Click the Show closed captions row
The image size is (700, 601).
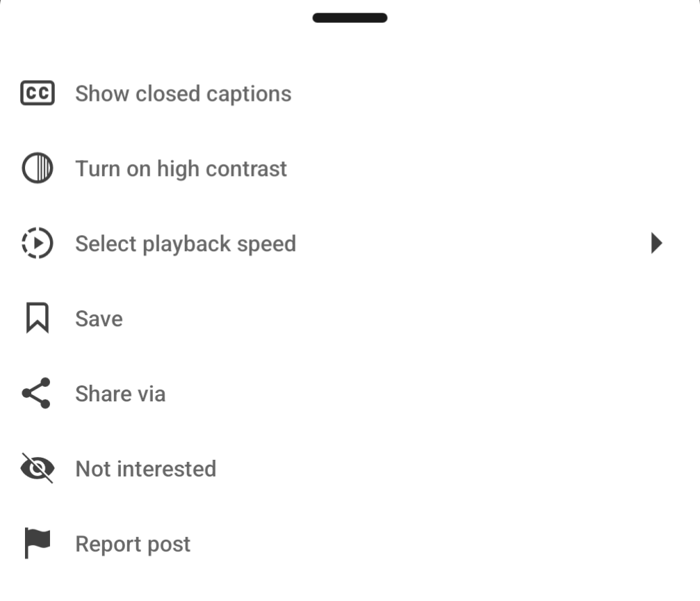(x=183, y=93)
